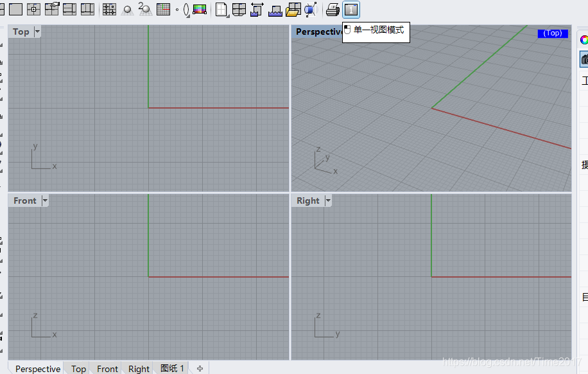The height and width of the screenshot is (374, 588).
Task: Click the blue wave layout icon
Action: (275, 10)
